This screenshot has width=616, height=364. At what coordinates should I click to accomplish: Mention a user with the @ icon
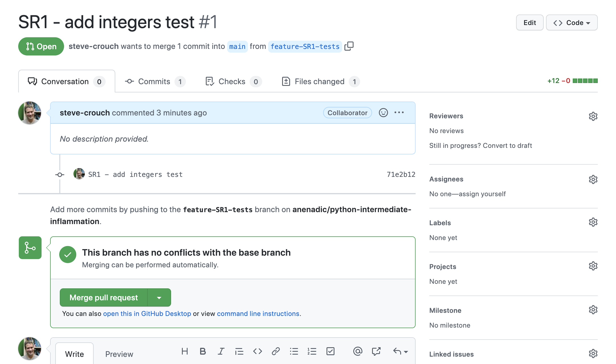coord(358,351)
